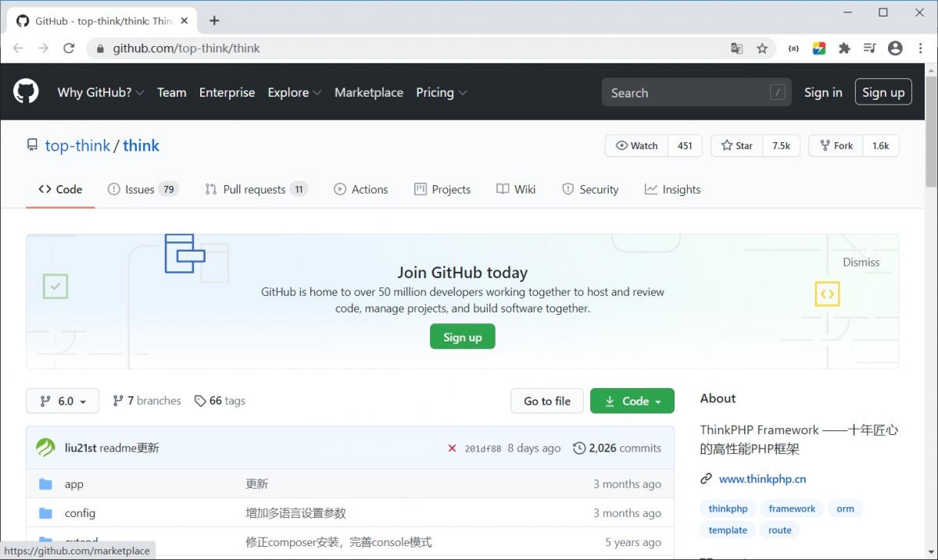The image size is (938, 560).
Task: Click the Watch button
Action: tap(636, 146)
